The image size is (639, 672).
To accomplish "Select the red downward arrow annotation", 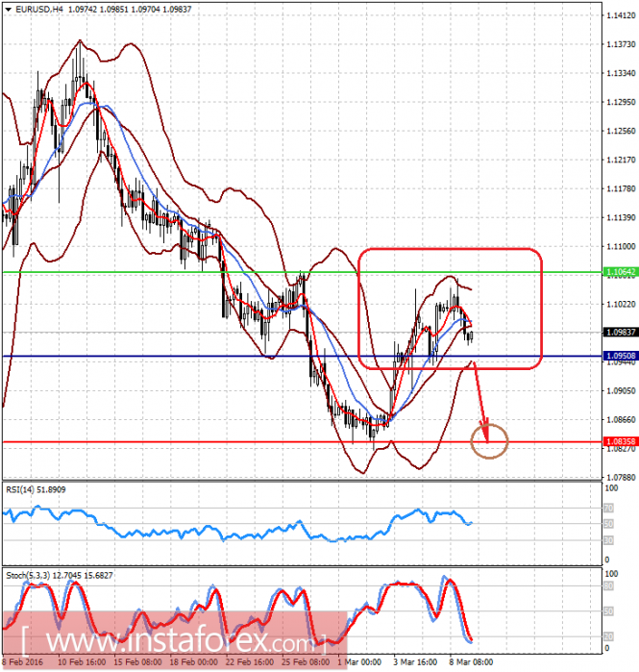I will 480,402.
